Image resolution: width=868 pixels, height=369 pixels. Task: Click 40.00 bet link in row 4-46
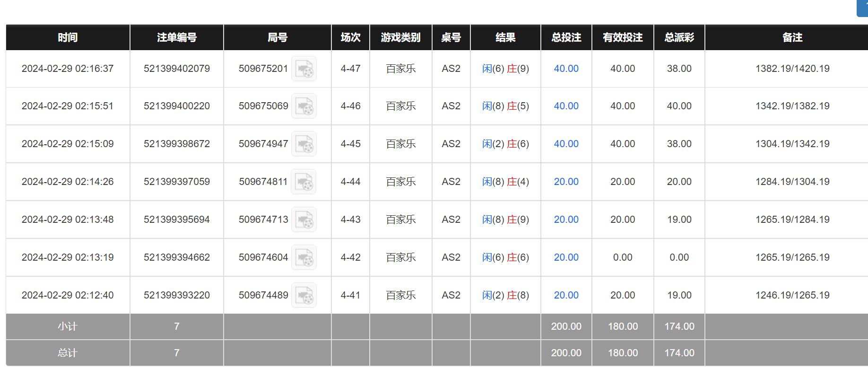coord(566,106)
